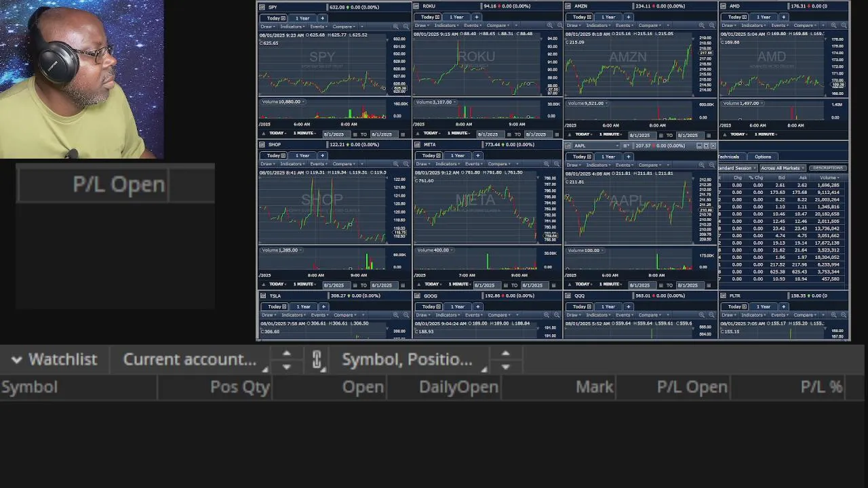Image resolution: width=868 pixels, height=488 pixels.
Task: Zoom in on the AMD chart
Action: (833, 26)
